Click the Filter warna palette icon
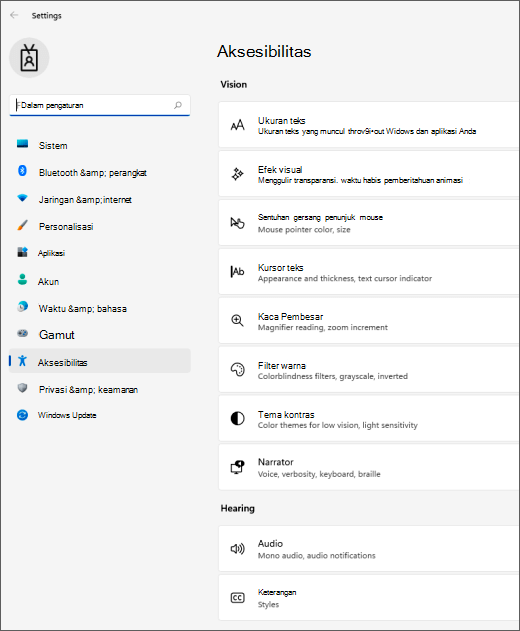Screen dimensions: 520x631 (237, 369)
